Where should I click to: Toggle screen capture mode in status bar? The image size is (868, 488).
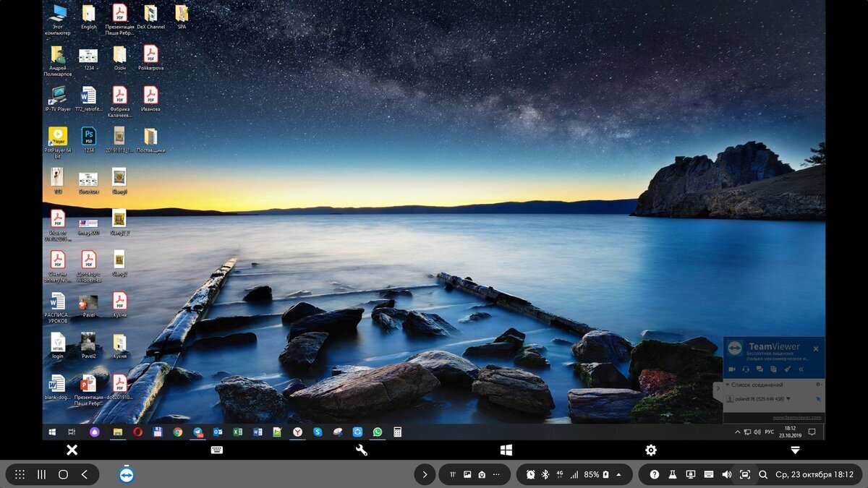point(745,474)
